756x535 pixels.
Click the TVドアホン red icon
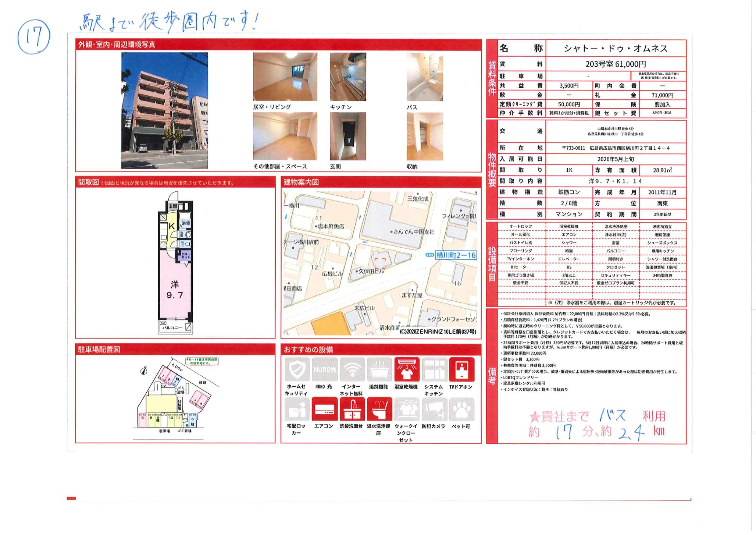click(461, 369)
